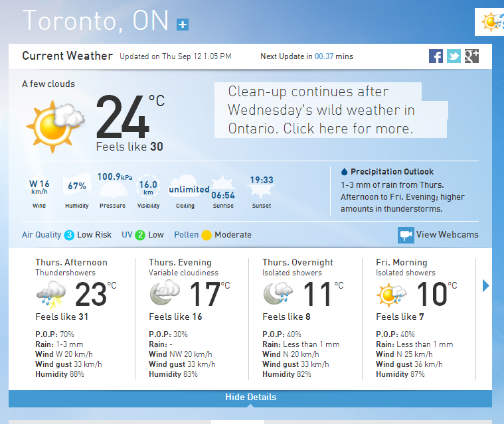Show next forecast periods with arrow
Viewport: 504px width, 424px height.
pos(485,285)
